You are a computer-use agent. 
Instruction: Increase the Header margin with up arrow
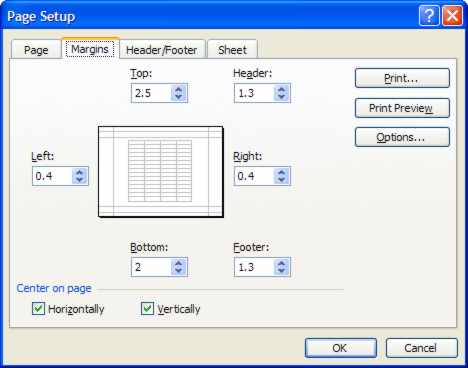[282, 89]
